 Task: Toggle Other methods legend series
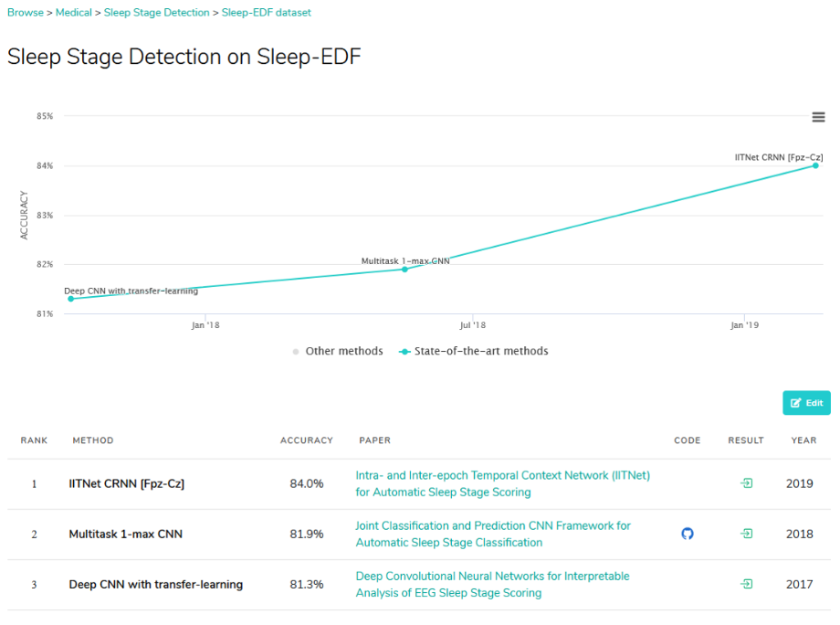point(338,351)
